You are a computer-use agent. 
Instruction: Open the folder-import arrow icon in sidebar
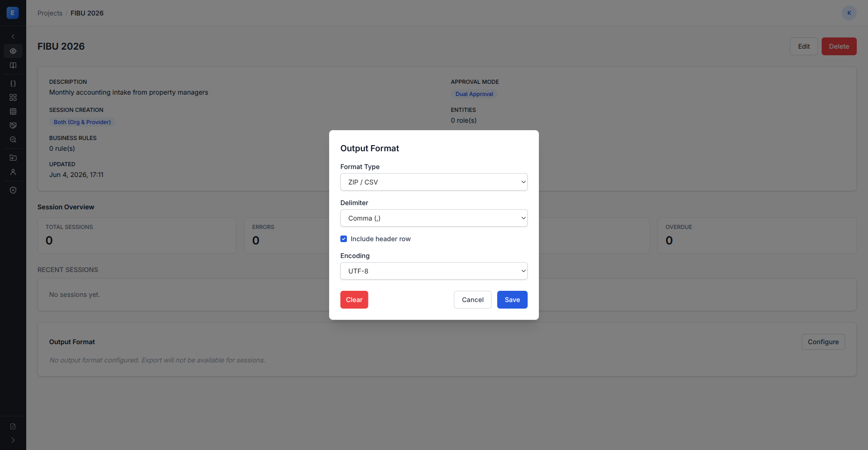click(13, 158)
